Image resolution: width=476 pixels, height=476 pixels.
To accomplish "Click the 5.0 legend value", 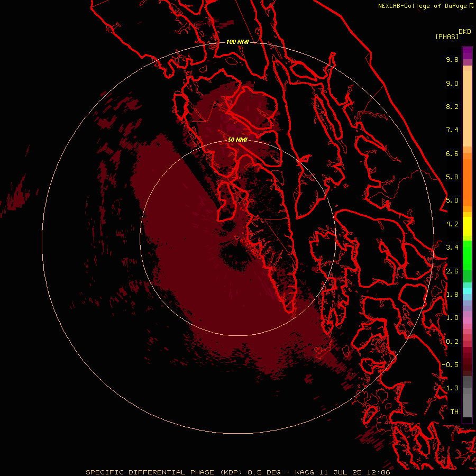I will tap(452, 200).
